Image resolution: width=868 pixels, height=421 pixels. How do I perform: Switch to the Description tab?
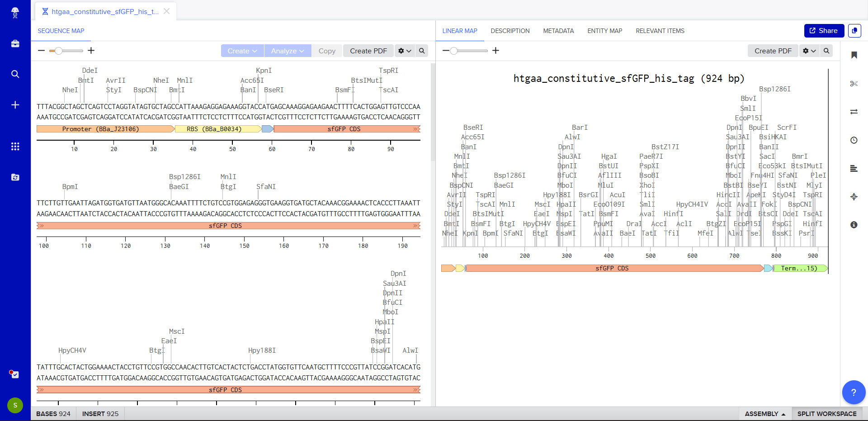point(510,31)
